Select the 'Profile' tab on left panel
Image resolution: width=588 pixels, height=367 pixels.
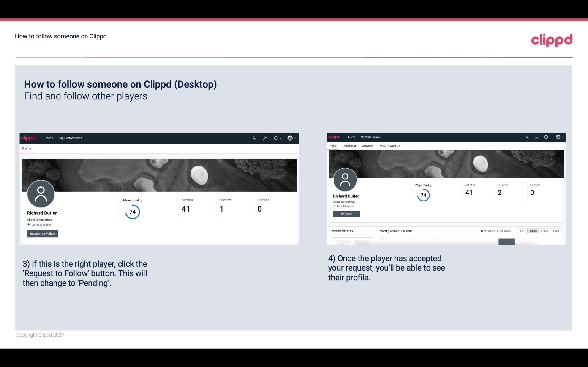point(26,148)
